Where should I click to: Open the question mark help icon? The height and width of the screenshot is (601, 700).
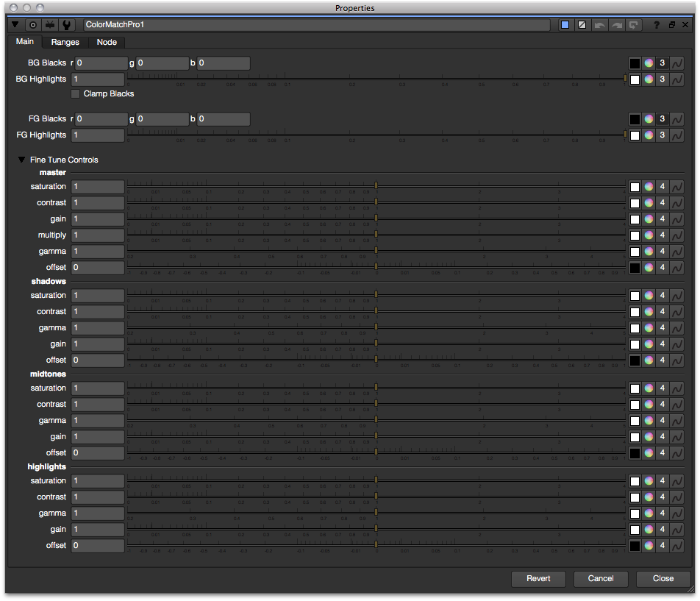click(x=656, y=25)
